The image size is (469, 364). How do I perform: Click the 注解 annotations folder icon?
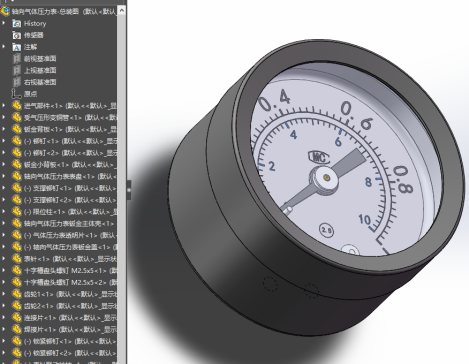tap(16, 47)
